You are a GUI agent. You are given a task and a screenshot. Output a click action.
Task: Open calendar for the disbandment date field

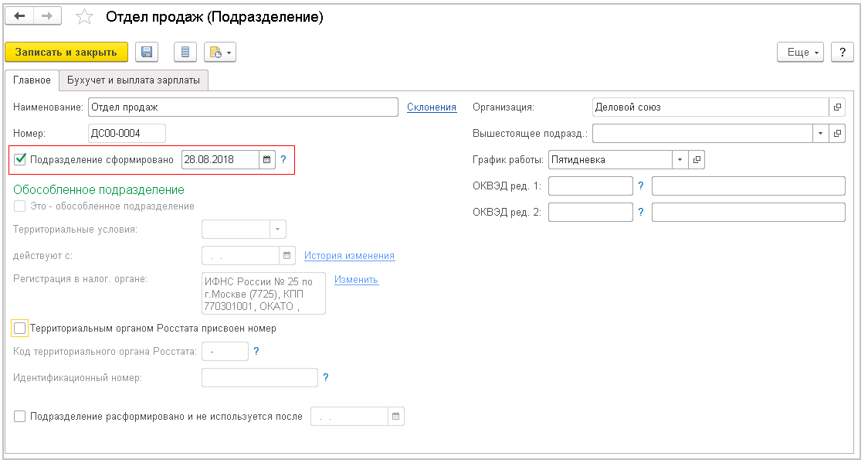(396, 416)
